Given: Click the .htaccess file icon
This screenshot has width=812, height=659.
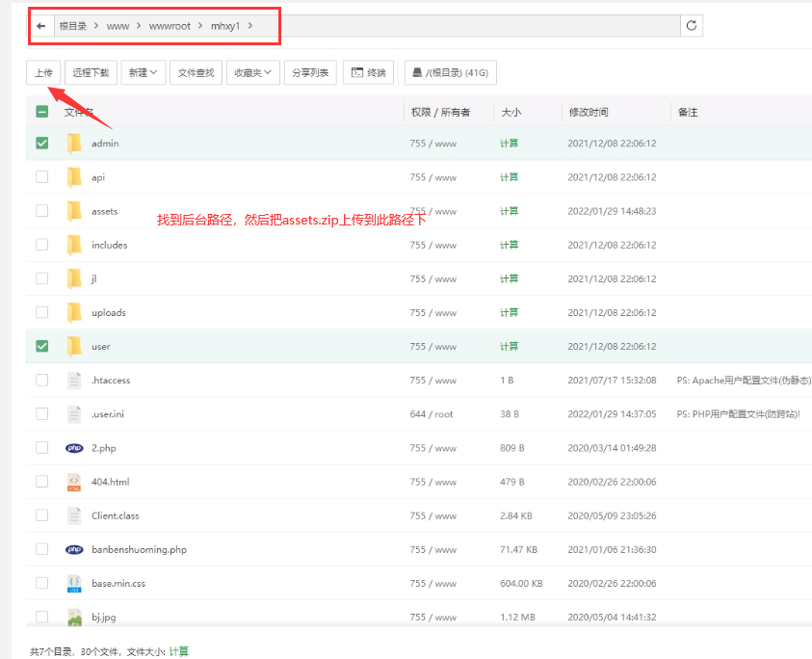Looking at the screenshot, I should 74,381.
